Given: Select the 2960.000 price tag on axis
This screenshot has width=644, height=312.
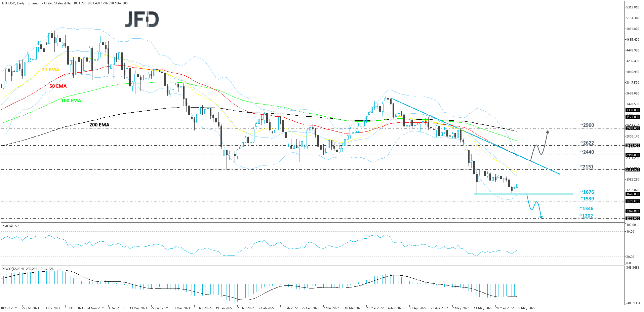Looking at the screenshot, I should [x=632, y=128].
